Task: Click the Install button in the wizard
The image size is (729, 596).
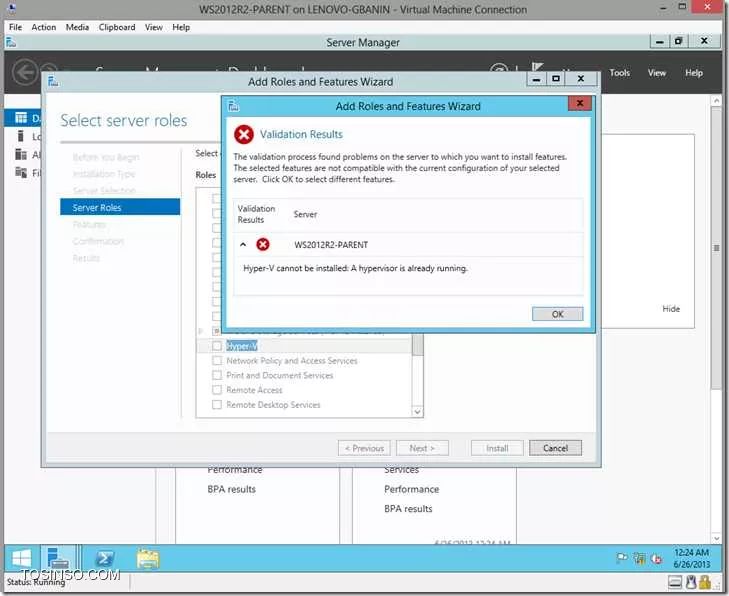Action: pyautogui.click(x=497, y=448)
